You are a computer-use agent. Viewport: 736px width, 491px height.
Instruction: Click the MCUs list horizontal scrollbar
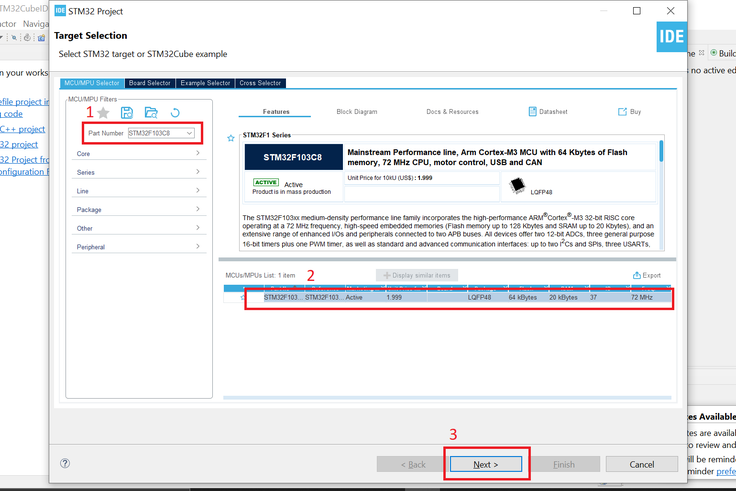[447, 398]
